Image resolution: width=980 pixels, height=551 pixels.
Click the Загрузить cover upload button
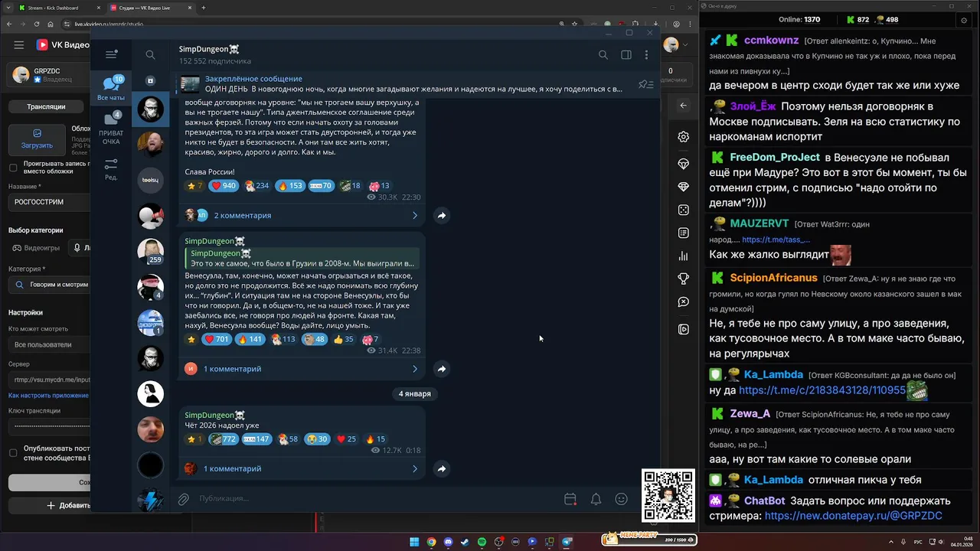click(37, 139)
